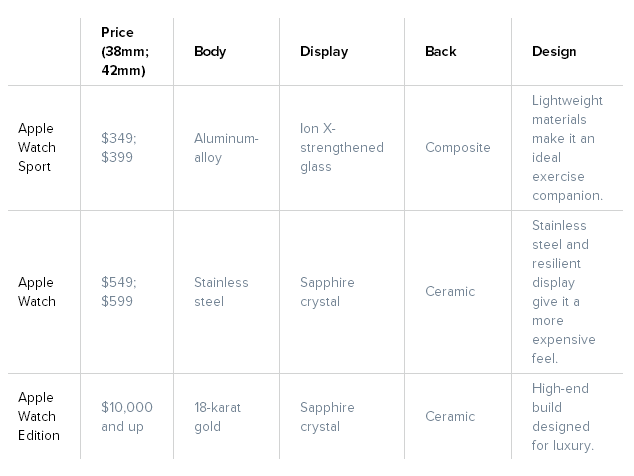Select the Aluminum-alloy body cell
The height and width of the screenshot is (476, 634).
click(x=226, y=148)
